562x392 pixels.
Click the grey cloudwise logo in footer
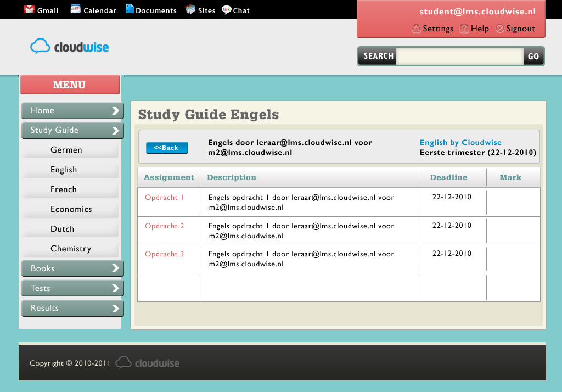(x=148, y=362)
